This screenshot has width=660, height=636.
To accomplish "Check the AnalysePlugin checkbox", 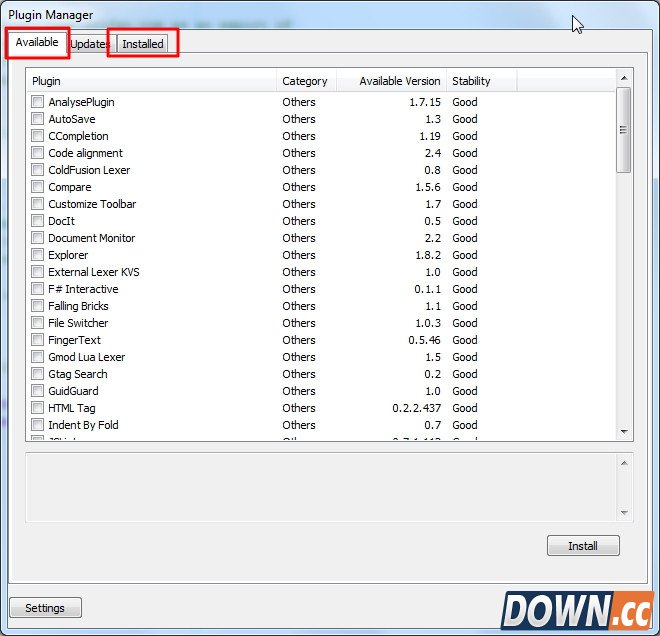I will [x=38, y=102].
